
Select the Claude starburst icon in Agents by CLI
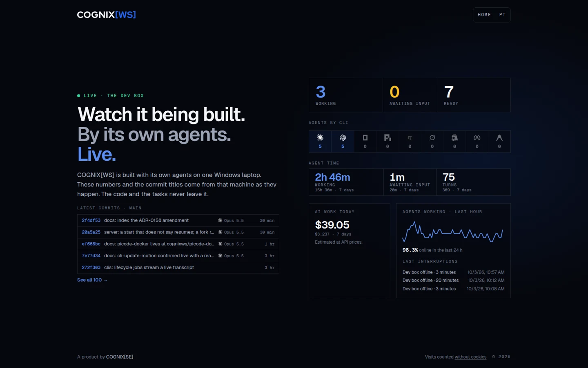click(320, 138)
